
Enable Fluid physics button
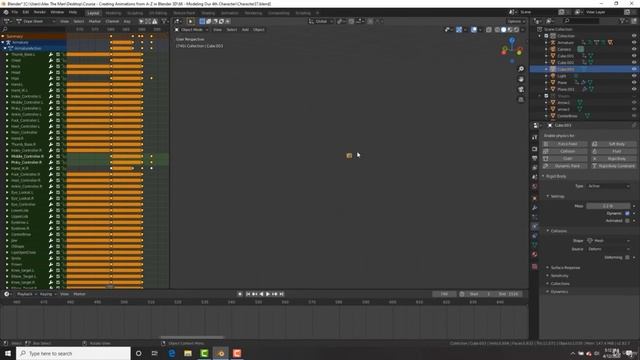pos(613,151)
